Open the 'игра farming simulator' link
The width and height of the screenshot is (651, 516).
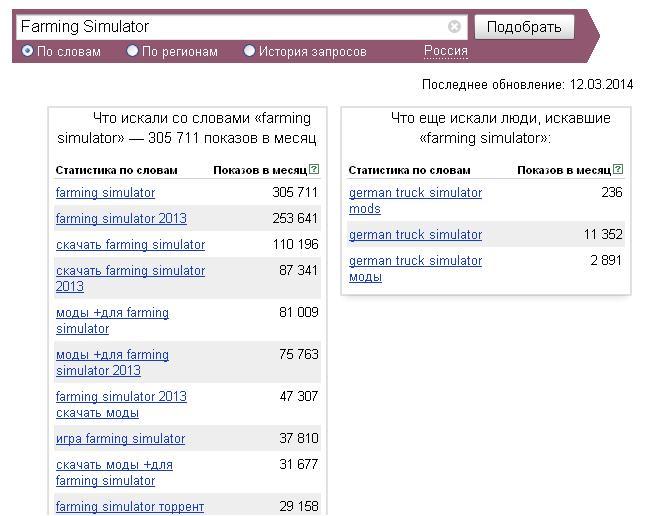[x=120, y=438]
